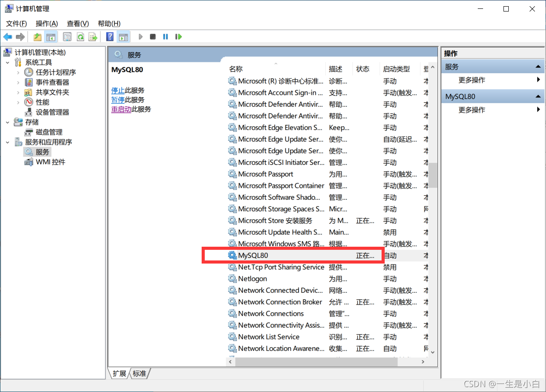Open the Properties toolbar icon
This screenshot has width=546, height=392.
(x=67, y=37)
